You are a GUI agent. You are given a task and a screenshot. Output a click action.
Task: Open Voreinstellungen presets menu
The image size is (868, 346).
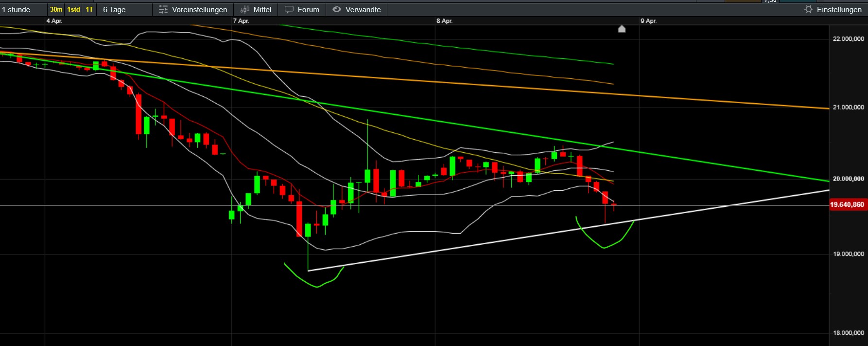coord(193,10)
